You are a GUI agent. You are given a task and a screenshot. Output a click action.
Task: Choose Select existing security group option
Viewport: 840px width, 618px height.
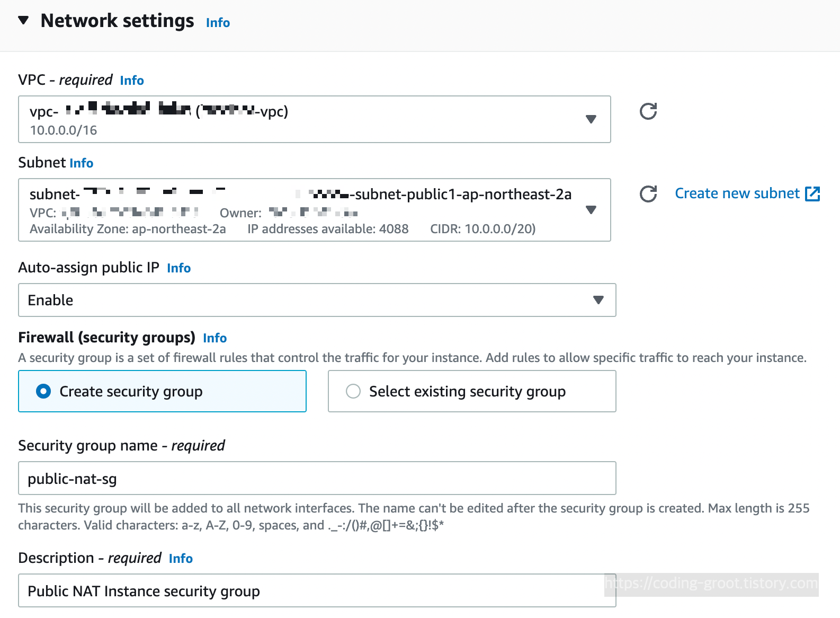pos(472,391)
